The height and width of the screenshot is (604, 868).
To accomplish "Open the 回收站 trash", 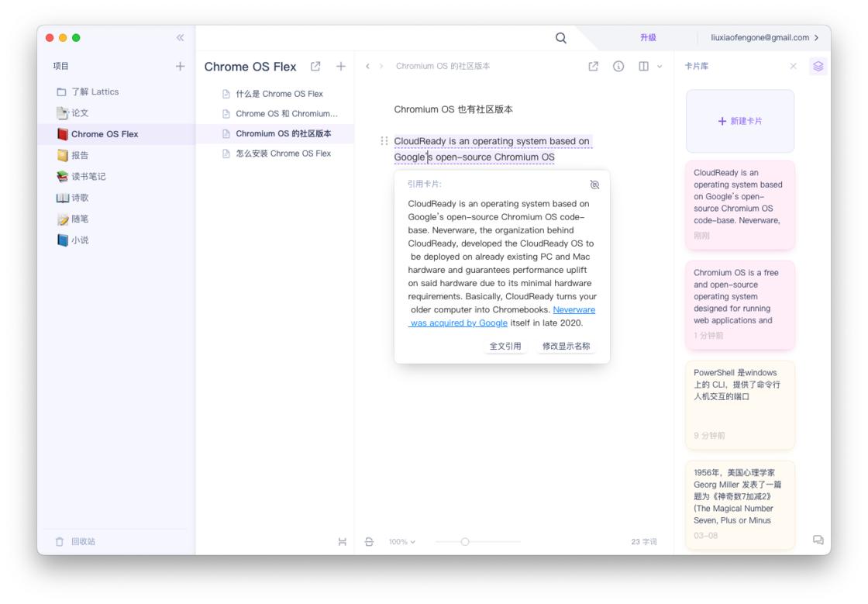I will pyautogui.click(x=75, y=541).
